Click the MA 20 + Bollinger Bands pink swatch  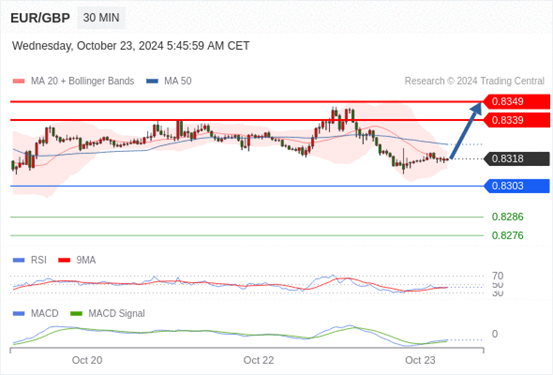click(19, 81)
